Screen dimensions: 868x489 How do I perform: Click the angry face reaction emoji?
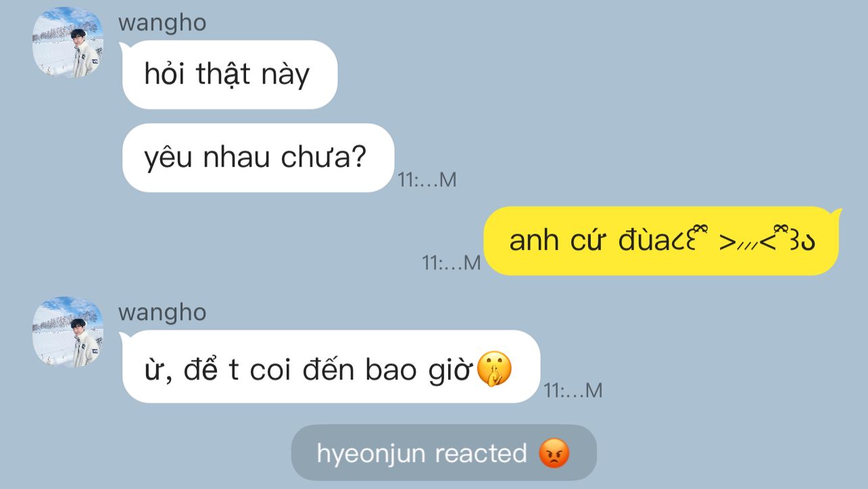(x=554, y=453)
